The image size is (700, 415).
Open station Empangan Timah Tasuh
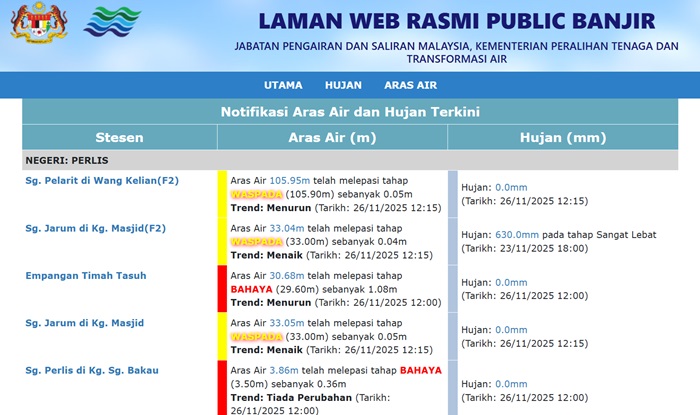pos(86,276)
